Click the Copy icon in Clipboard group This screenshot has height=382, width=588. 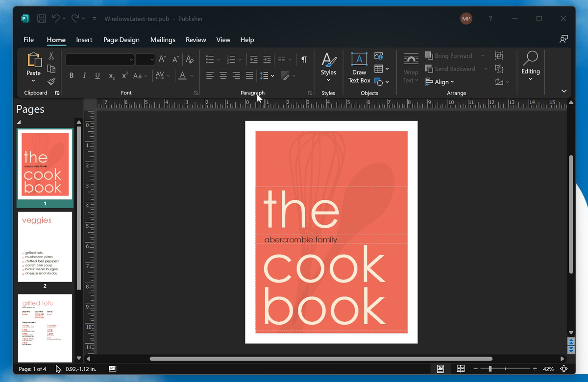(x=51, y=69)
